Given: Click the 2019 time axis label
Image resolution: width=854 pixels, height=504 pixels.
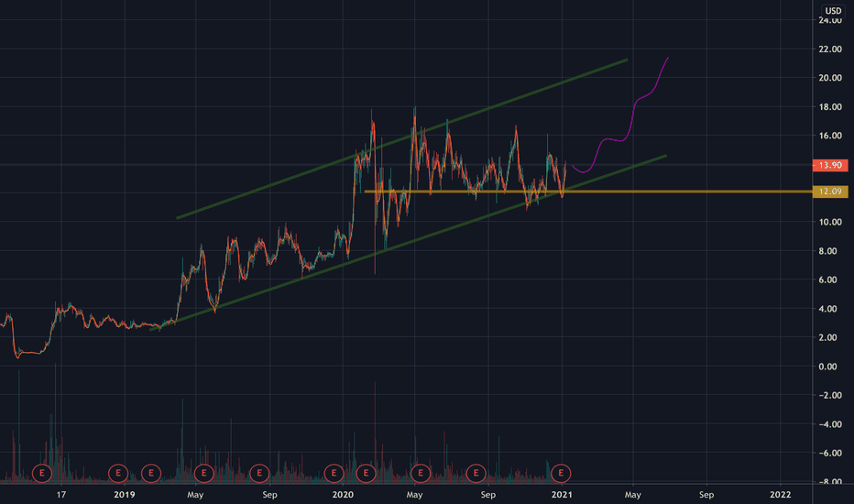Looking at the screenshot, I should click(x=125, y=495).
